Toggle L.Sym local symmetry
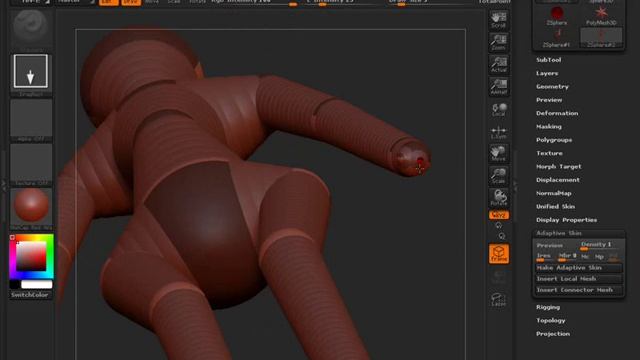 pyautogui.click(x=498, y=132)
